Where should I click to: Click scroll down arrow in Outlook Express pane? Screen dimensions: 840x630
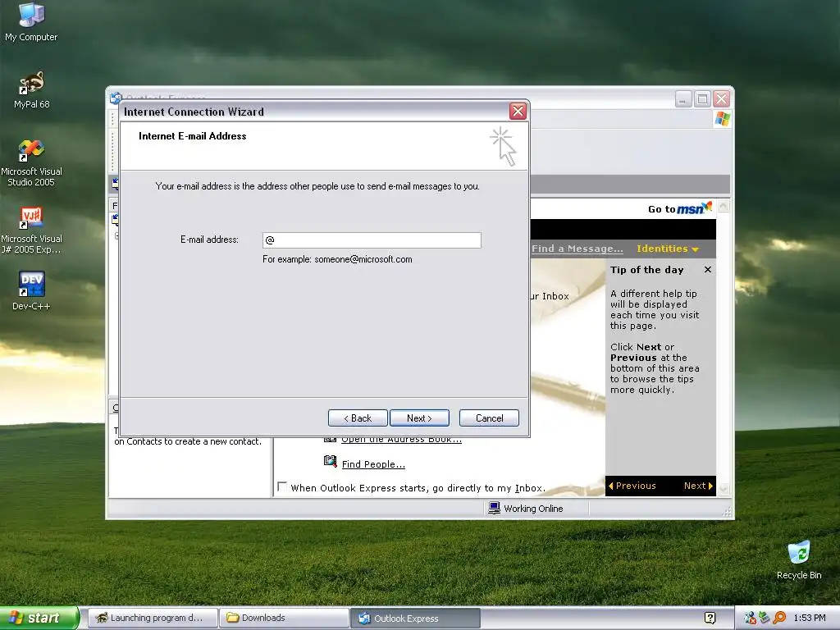click(724, 488)
